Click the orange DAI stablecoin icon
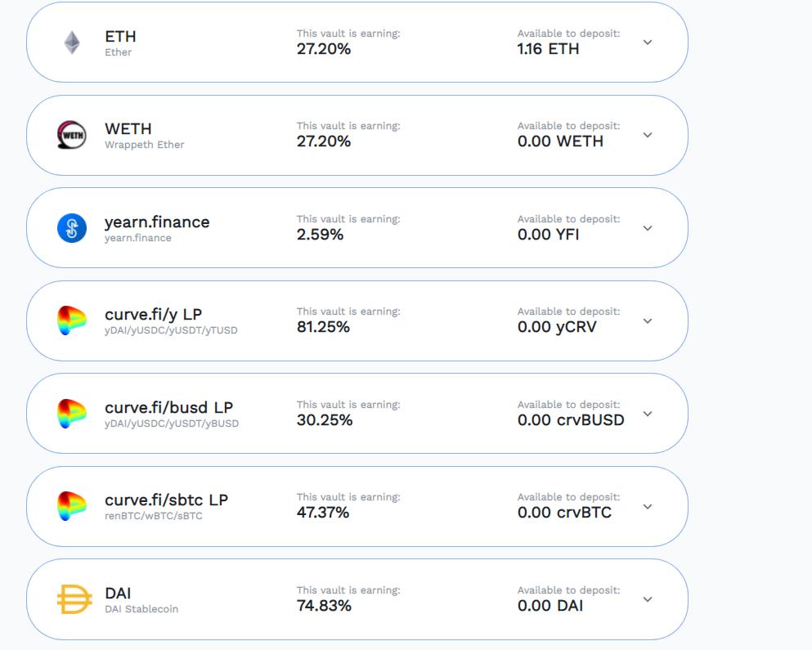Screen dimensions: 812x650 [x=74, y=599]
